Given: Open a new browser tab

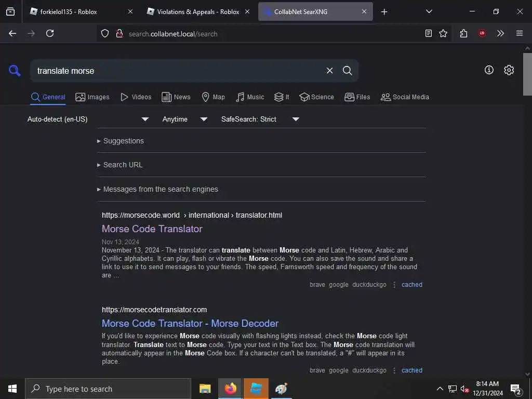Looking at the screenshot, I should point(384,12).
